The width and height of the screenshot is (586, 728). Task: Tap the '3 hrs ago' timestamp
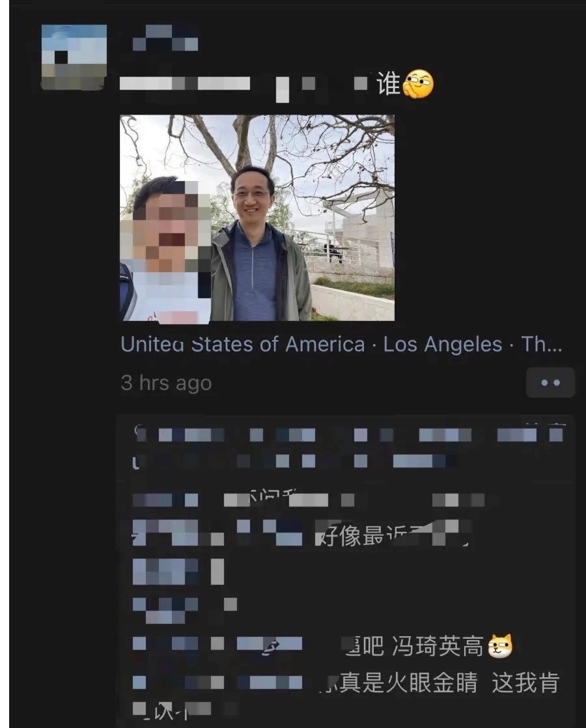pyautogui.click(x=166, y=383)
